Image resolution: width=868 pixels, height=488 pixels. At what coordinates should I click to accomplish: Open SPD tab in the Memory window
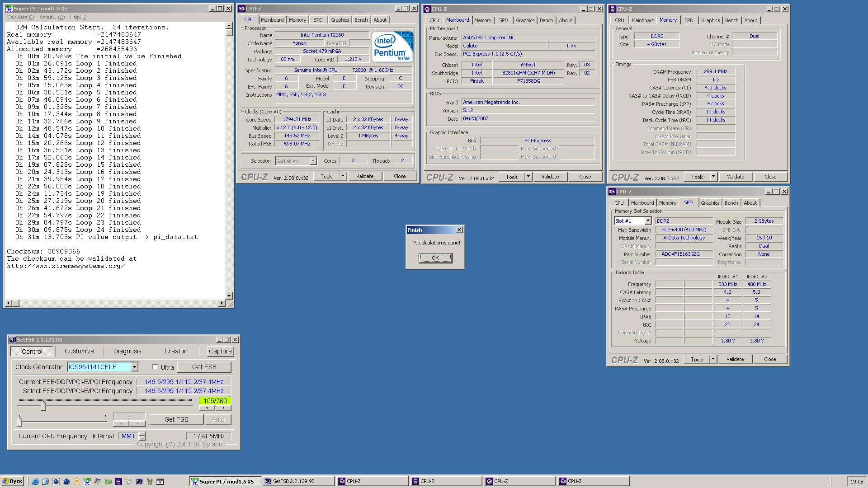coord(689,20)
